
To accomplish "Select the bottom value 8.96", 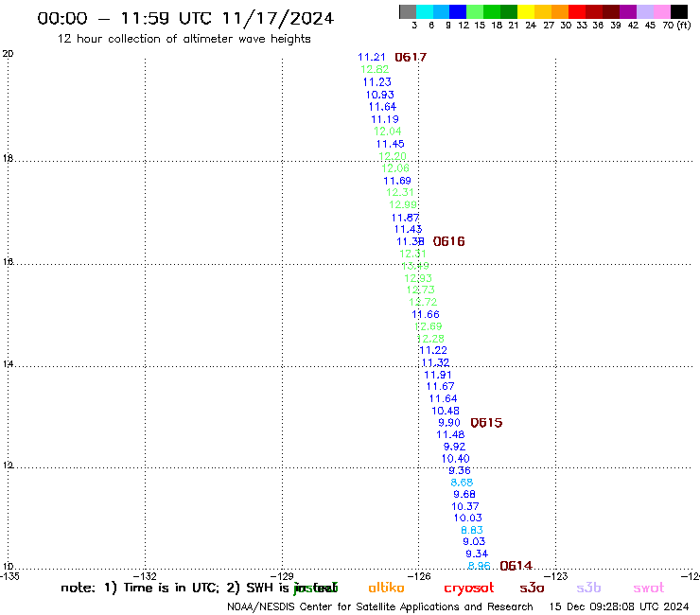I will click(479, 566).
